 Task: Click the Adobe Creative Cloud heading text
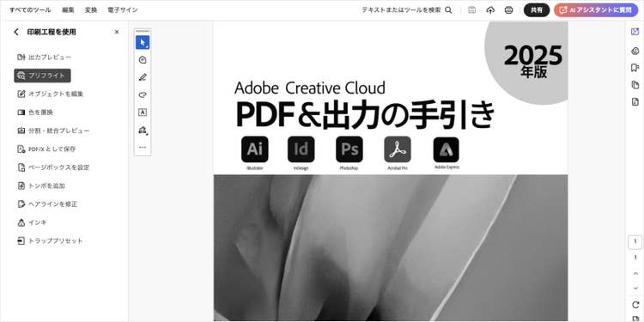[310, 88]
